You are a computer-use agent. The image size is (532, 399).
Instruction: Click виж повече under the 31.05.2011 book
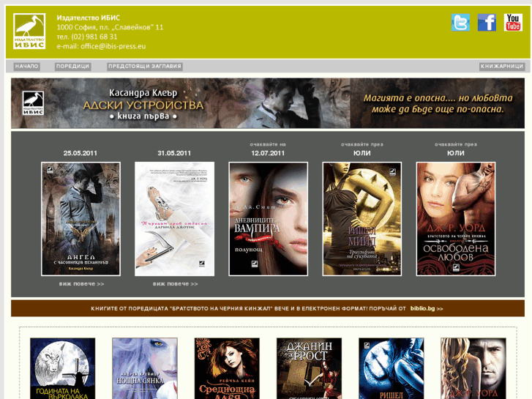click(175, 284)
